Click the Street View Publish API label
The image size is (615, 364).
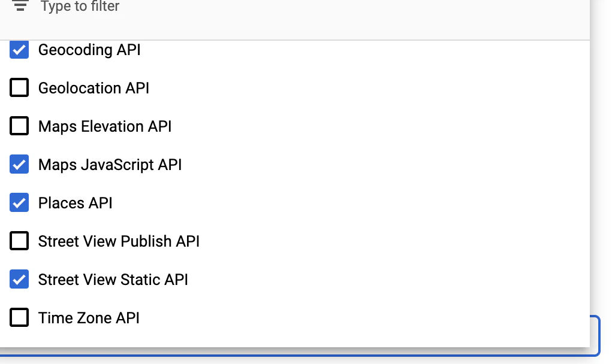119,241
